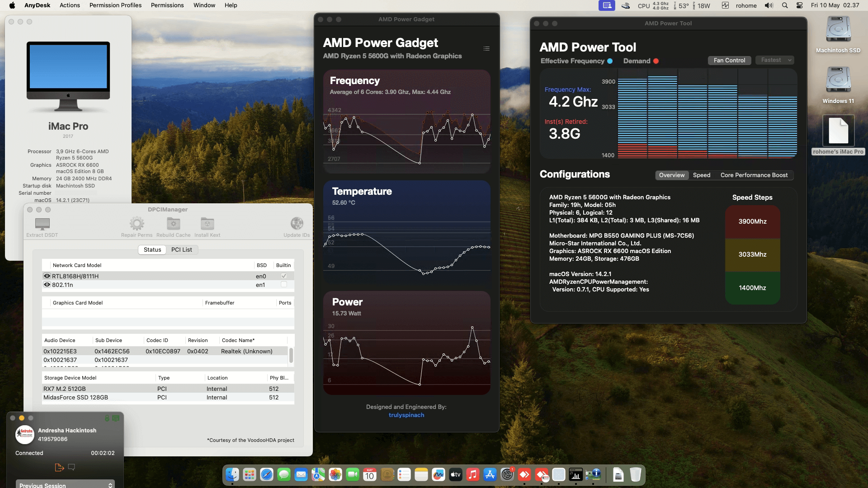This screenshot has height=488, width=868.
Task: Open trulyspinach link in Power Gadget
Action: (x=406, y=415)
